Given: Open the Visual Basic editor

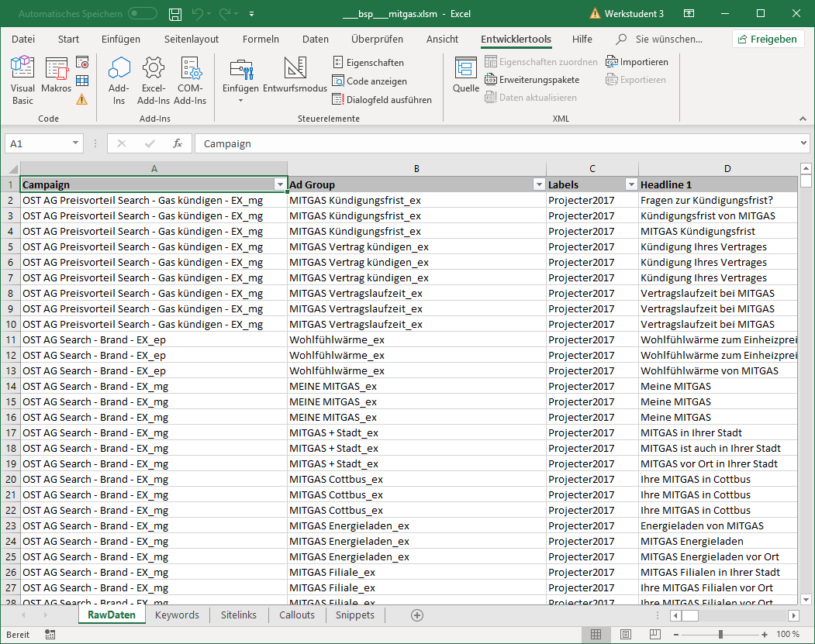Looking at the screenshot, I should coord(22,81).
